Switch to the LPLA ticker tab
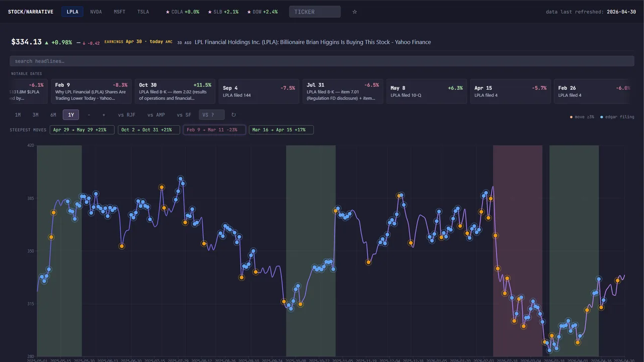 [72, 12]
